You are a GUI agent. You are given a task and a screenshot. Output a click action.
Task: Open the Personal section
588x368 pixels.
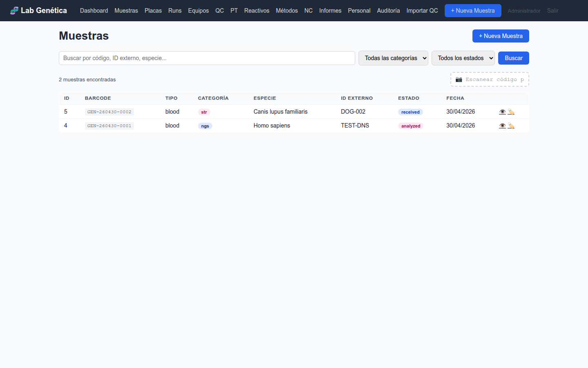(x=359, y=11)
